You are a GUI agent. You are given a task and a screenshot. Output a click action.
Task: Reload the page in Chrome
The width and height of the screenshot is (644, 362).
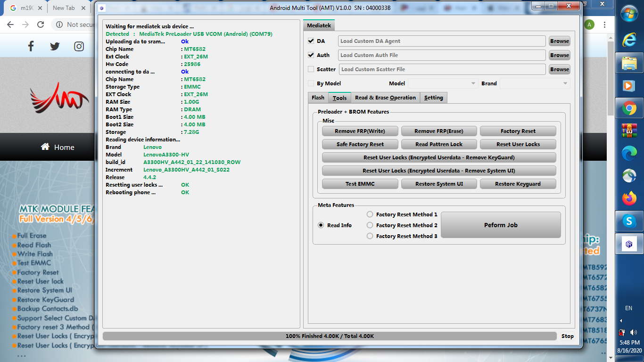[41, 25]
